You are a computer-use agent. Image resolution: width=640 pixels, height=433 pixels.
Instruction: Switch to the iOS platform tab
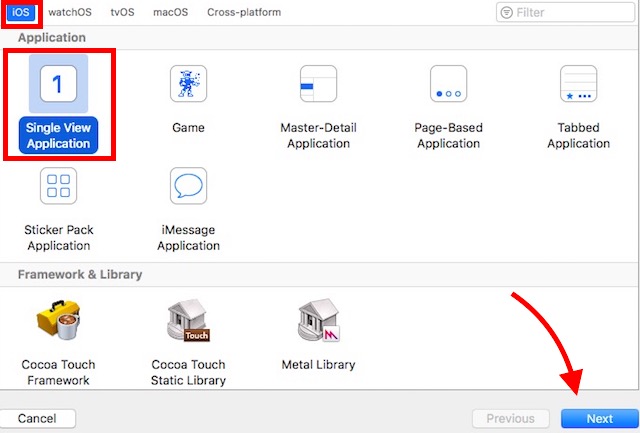[21, 12]
